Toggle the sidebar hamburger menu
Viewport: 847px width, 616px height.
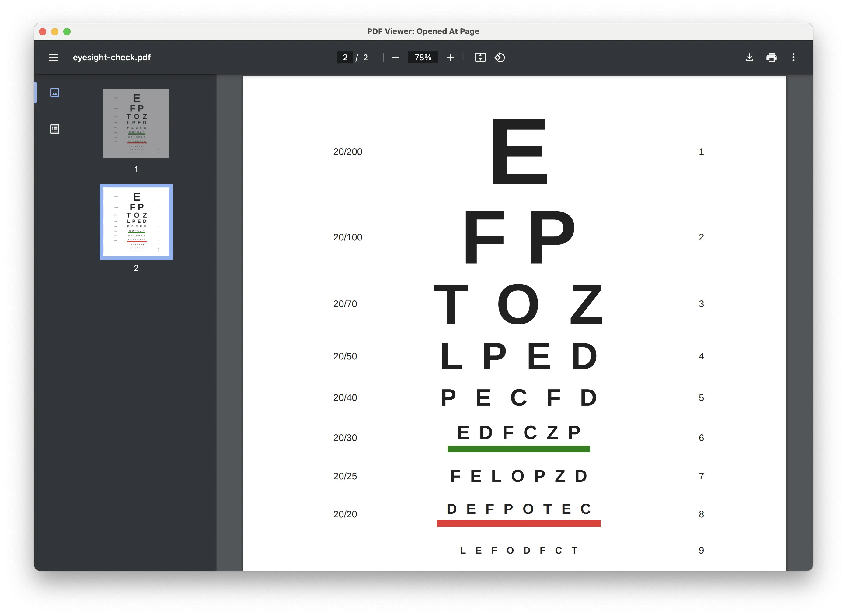[x=54, y=57]
